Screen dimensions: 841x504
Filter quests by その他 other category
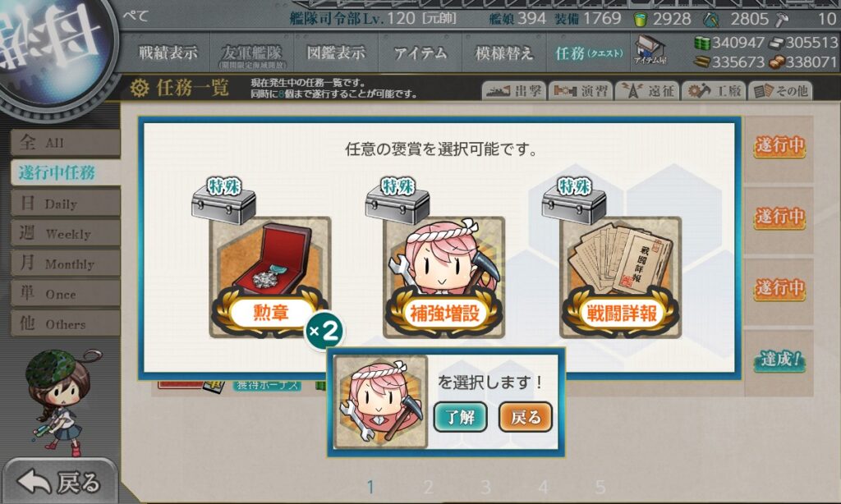click(x=780, y=91)
